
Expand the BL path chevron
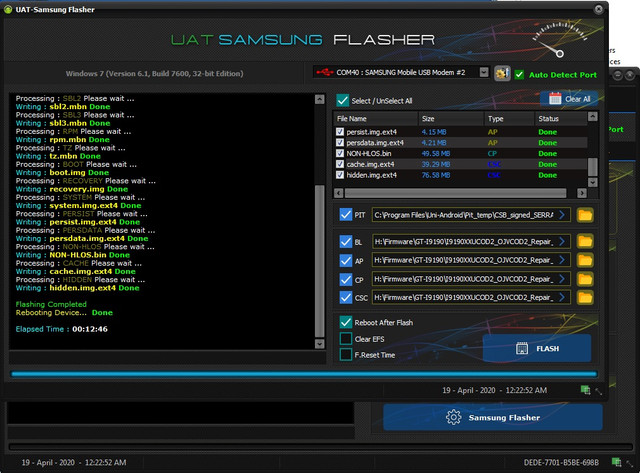[562, 242]
